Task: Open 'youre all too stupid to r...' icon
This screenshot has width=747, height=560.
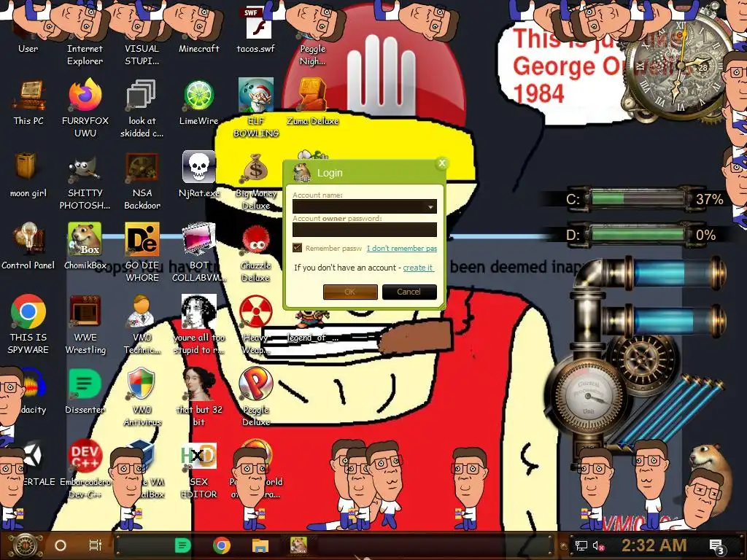Action: [198, 324]
